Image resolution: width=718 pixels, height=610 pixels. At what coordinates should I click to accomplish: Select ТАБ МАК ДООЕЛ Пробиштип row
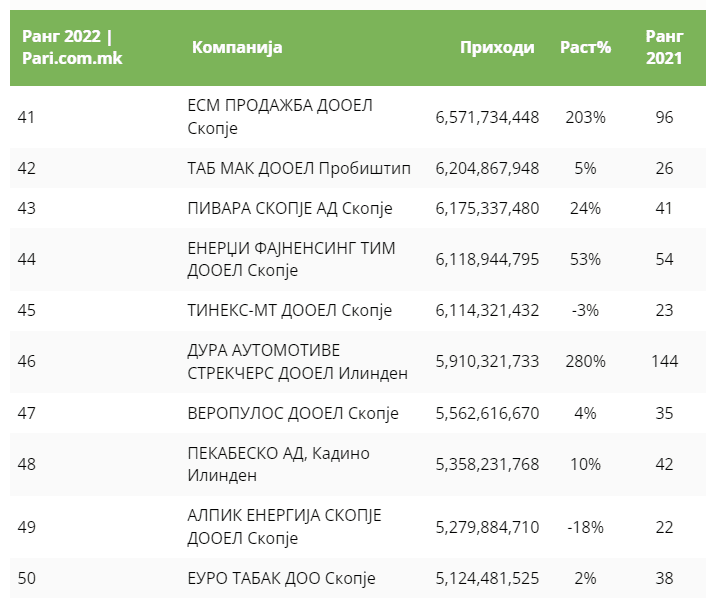(x=299, y=168)
